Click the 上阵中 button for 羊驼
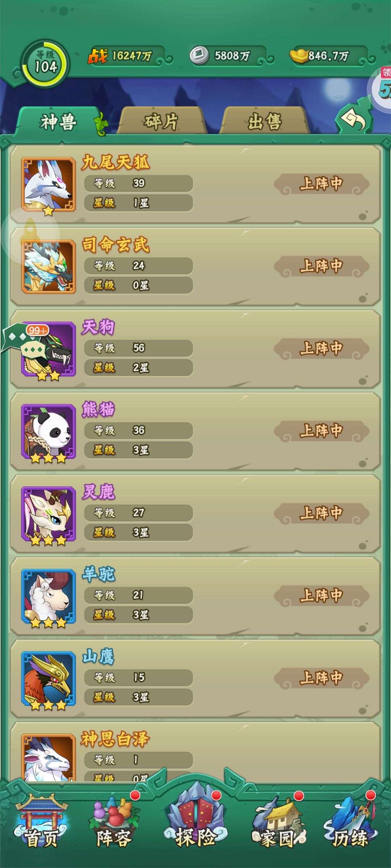391x868 pixels. click(x=321, y=595)
